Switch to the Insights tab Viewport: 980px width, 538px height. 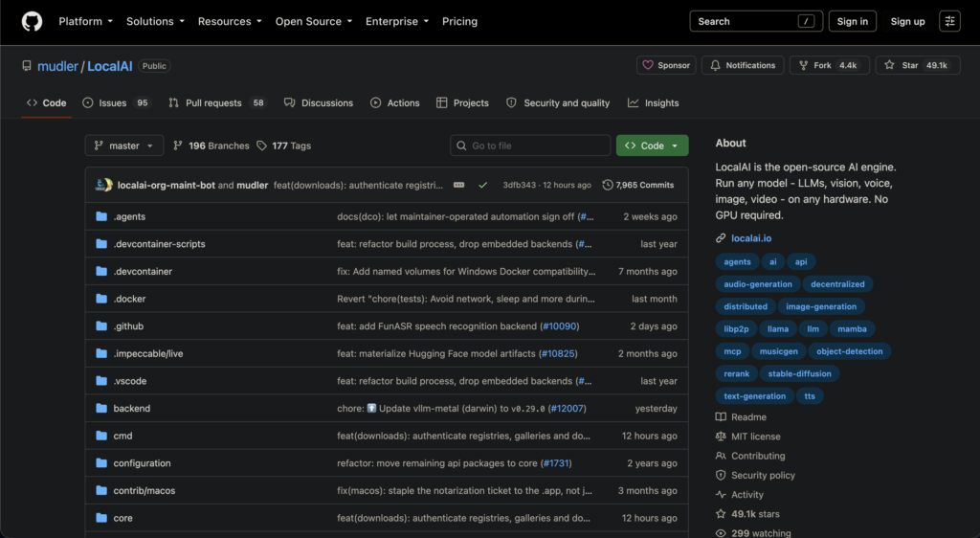point(653,103)
